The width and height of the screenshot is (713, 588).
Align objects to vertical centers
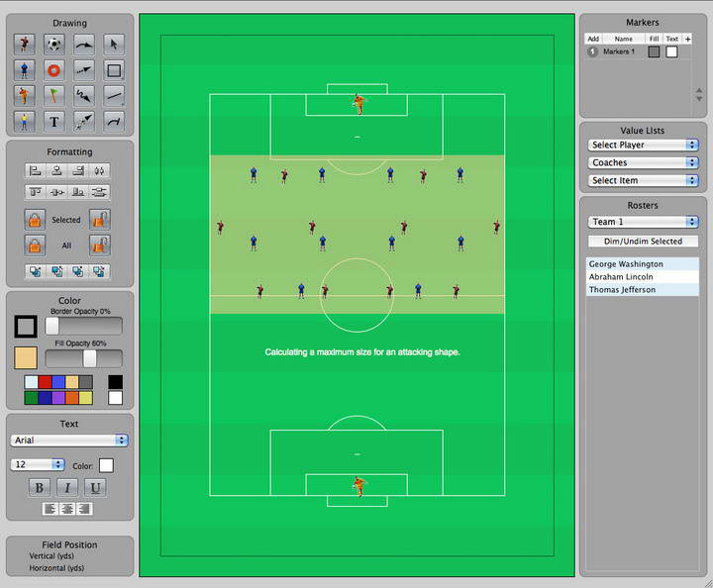click(x=56, y=192)
